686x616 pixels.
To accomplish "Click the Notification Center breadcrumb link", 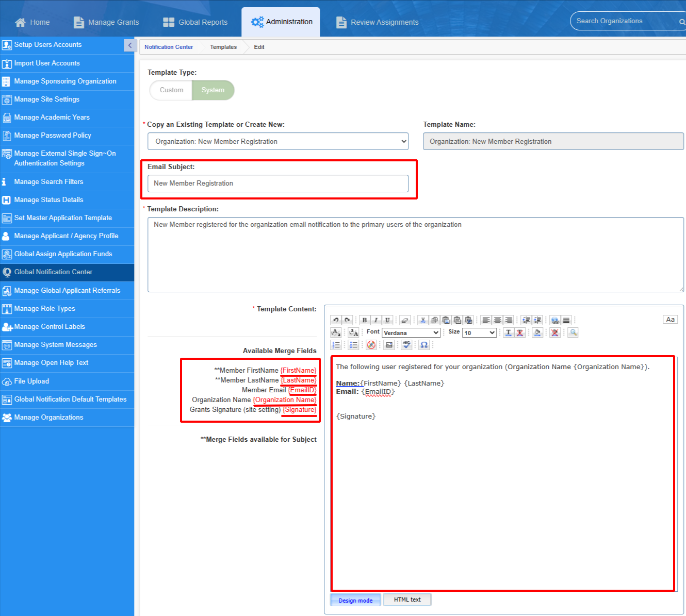I will click(x=169, y=47).
